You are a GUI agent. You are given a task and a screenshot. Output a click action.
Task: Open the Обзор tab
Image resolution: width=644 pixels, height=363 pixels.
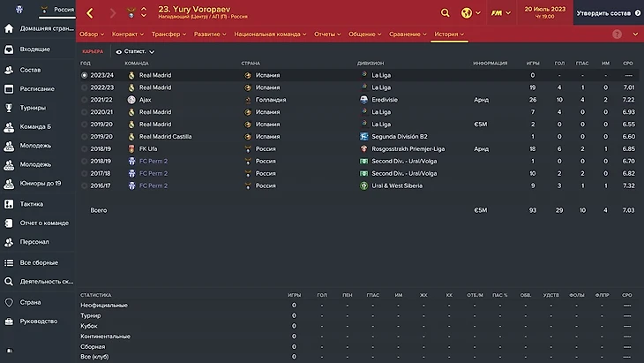(x=91, y=34)
